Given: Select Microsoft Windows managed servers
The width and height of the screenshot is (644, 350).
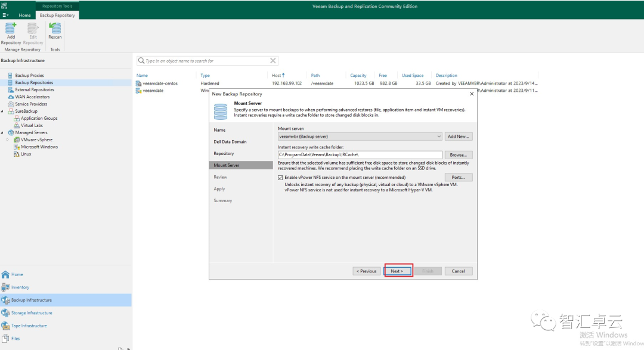Looking at the screenshot, I should click(39, 147).
